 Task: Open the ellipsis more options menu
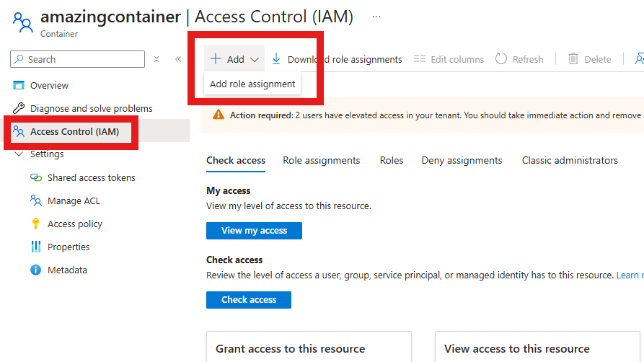pyautogui.click(x=376, y=17)
